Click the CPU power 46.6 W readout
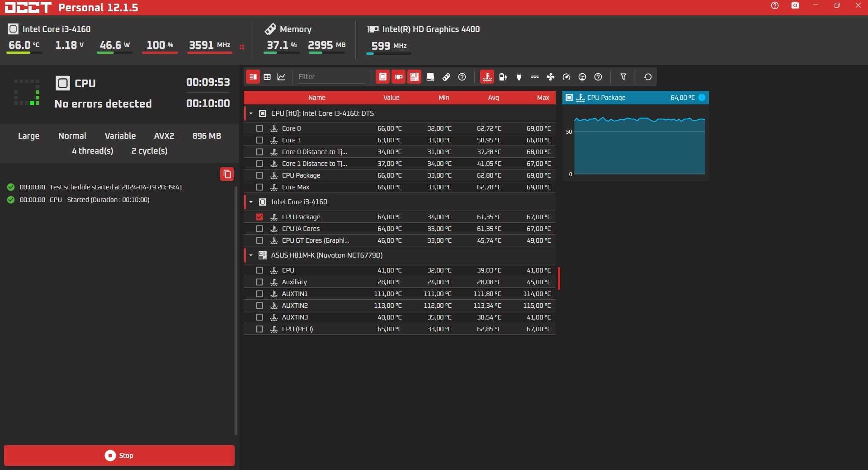The width and height of the screenshot is (868, 470). coord(115,45)
